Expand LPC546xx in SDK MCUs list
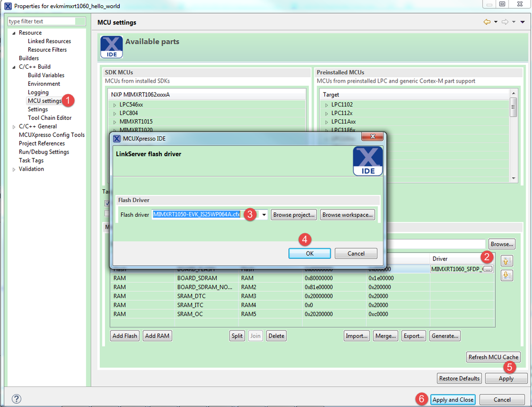532x407 pixels. click(114, 105)
